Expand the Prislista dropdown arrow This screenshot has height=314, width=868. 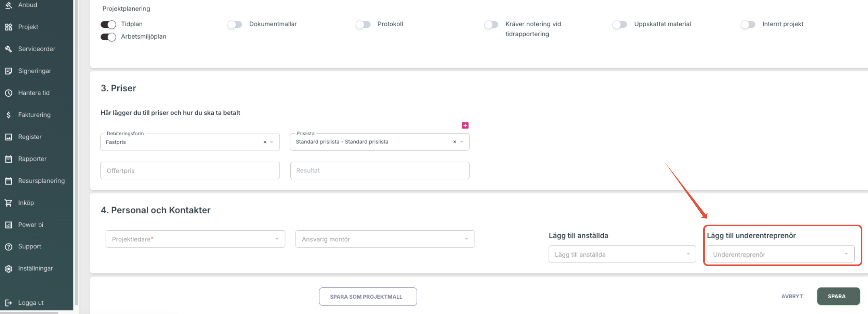tap(462, 142)
